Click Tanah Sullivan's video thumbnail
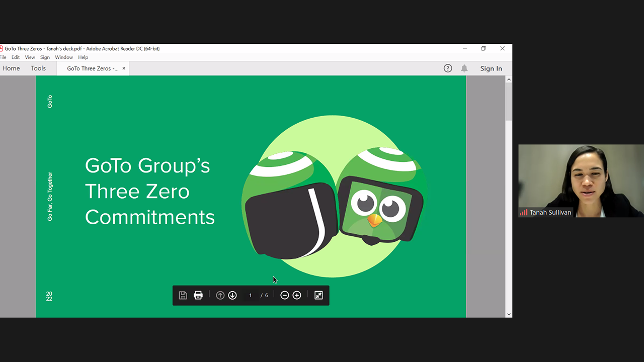Screen dimensions: 644x362 [581, 181]
